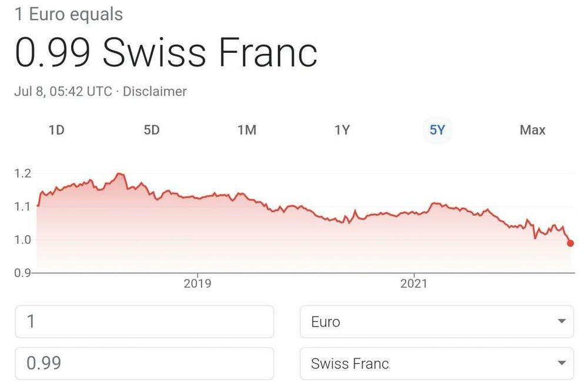Show the 1M chart range

247,130
